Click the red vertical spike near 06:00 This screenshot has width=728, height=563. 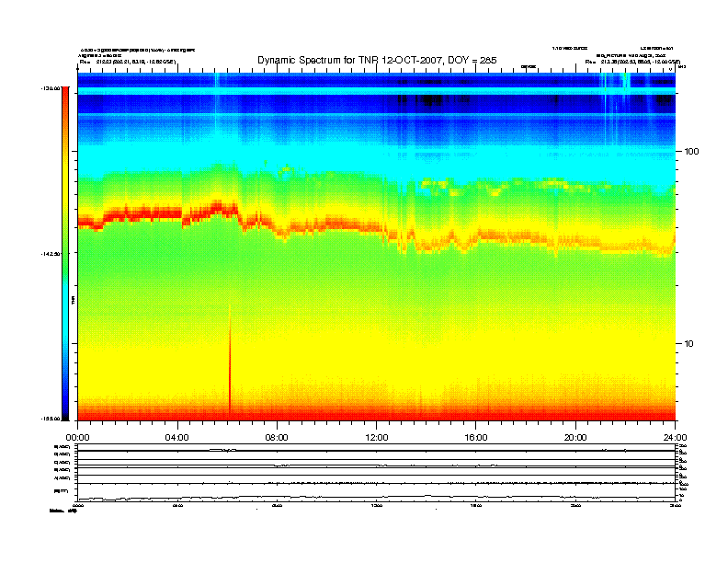(230, 362)
